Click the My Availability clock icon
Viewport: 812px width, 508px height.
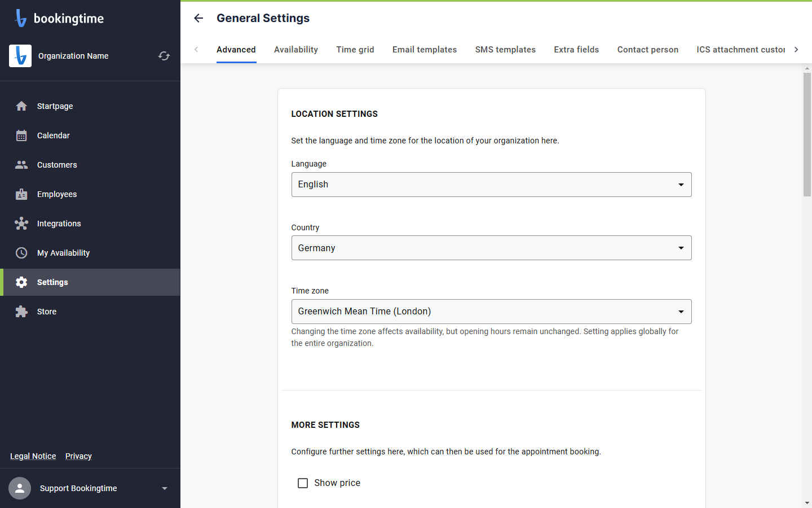point(21,253)
